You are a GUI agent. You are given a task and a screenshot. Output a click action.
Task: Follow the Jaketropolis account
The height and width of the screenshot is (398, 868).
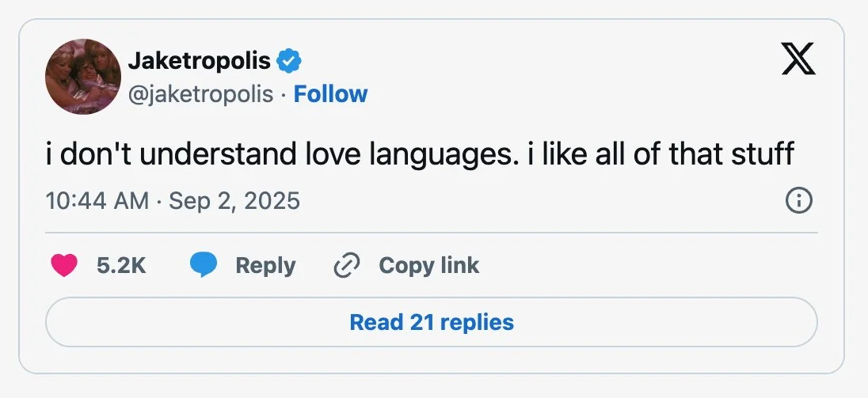click(330, 94)
